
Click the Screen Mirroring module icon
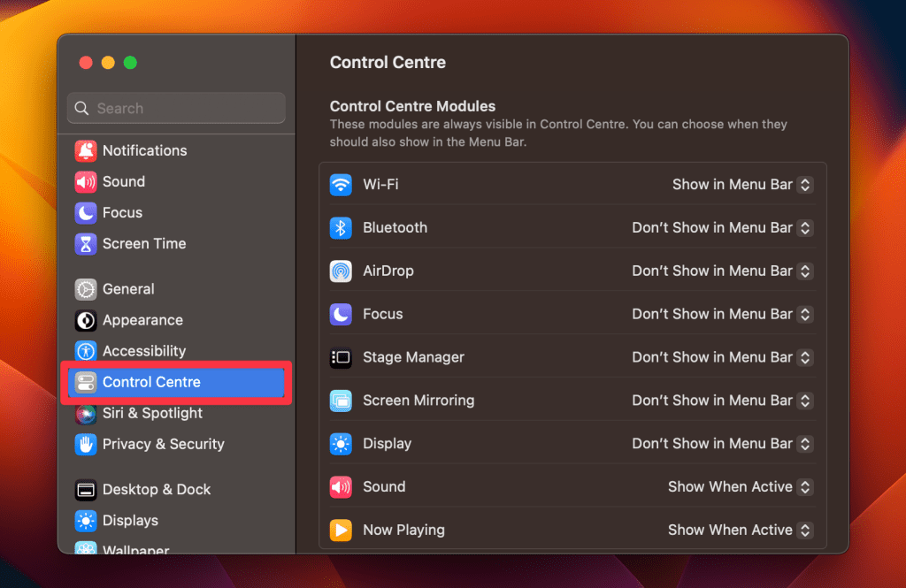tap(341, 401)
